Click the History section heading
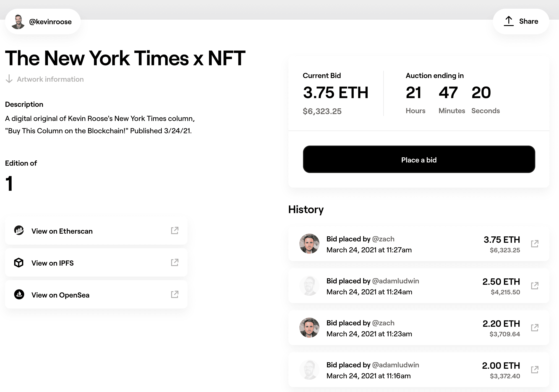This screenshot has height=392, width=559. pyautogui.click(x=306, y=210)
